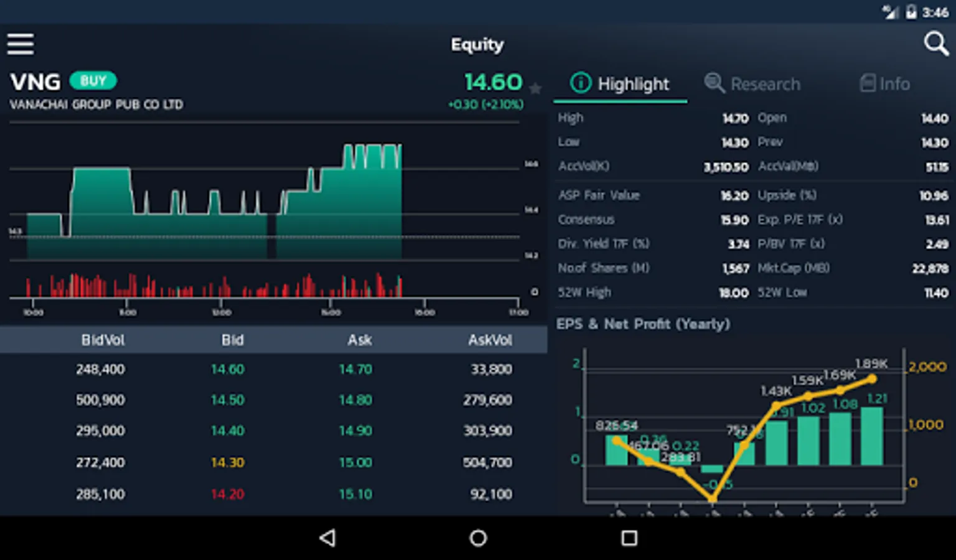Tap the Android home button
Screen dimensions: 956x560
pos(478,538)
